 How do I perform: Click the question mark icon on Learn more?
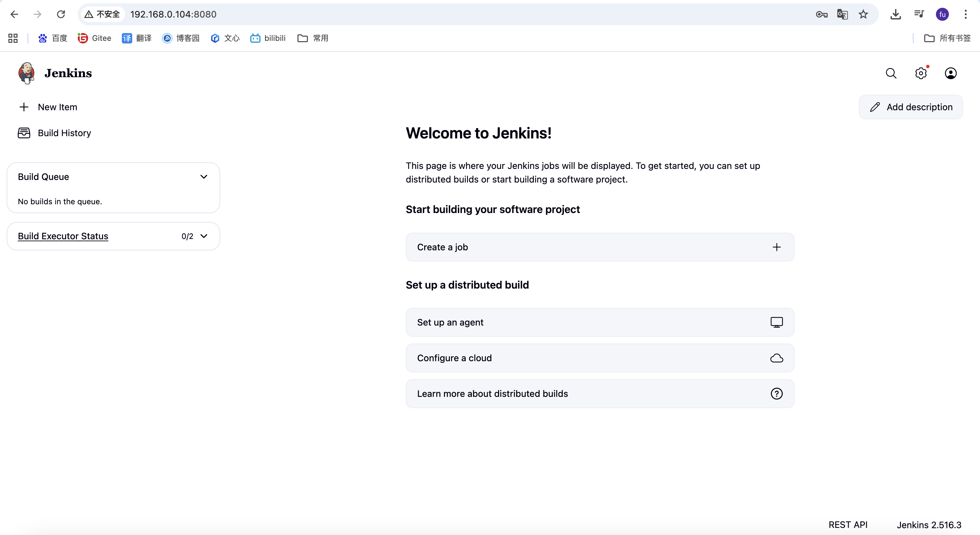pyautogui.click(x=776, y=393)
